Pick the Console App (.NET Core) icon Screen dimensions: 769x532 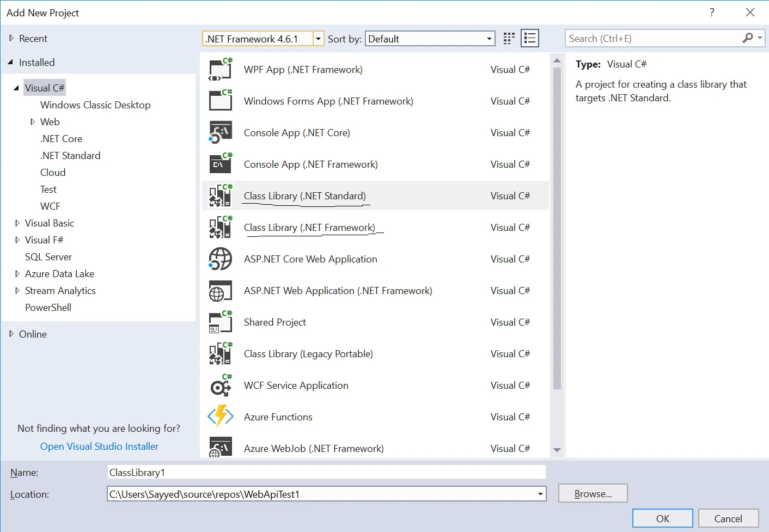point(221,133)
